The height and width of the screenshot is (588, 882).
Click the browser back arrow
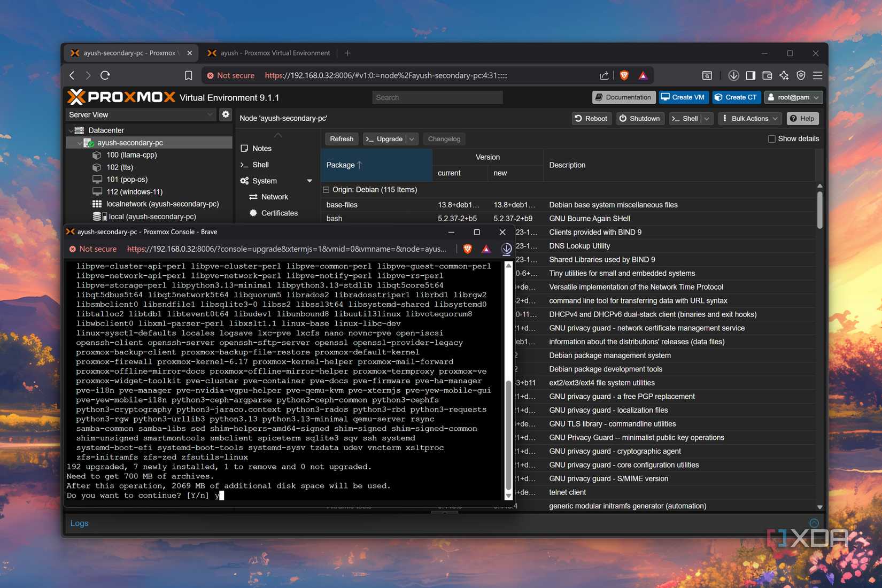click(72, 75)
